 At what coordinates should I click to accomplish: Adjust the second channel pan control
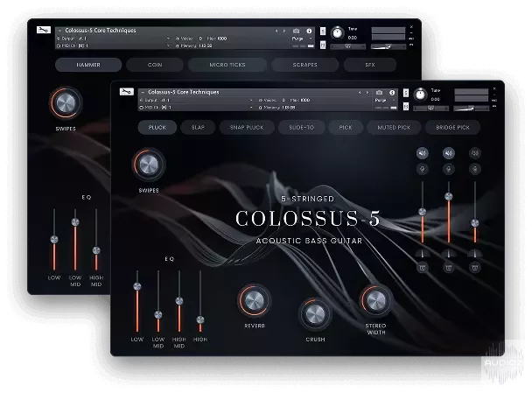pos(449,253)
